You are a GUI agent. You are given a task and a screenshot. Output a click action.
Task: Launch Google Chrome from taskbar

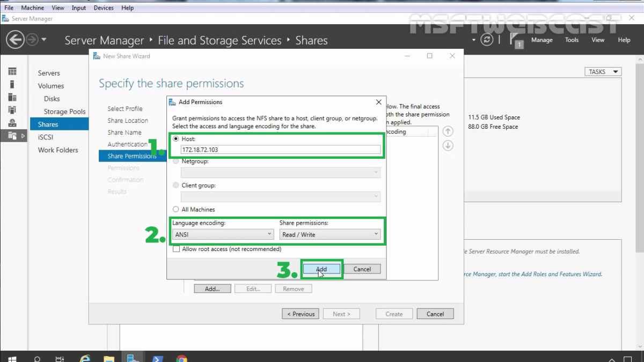coord(182,359)
